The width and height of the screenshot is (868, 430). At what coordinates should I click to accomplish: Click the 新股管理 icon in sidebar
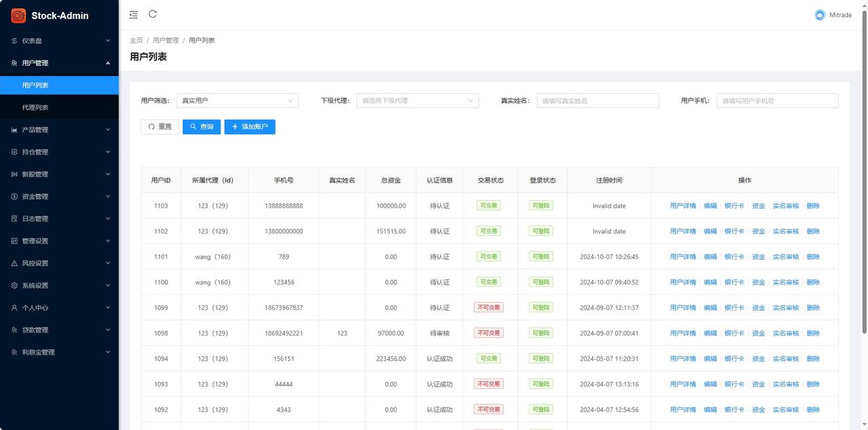[x=14, y=174]
